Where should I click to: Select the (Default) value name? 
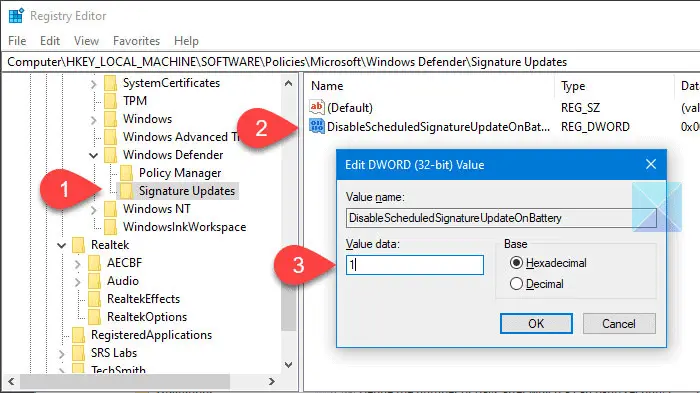point(350,108)
